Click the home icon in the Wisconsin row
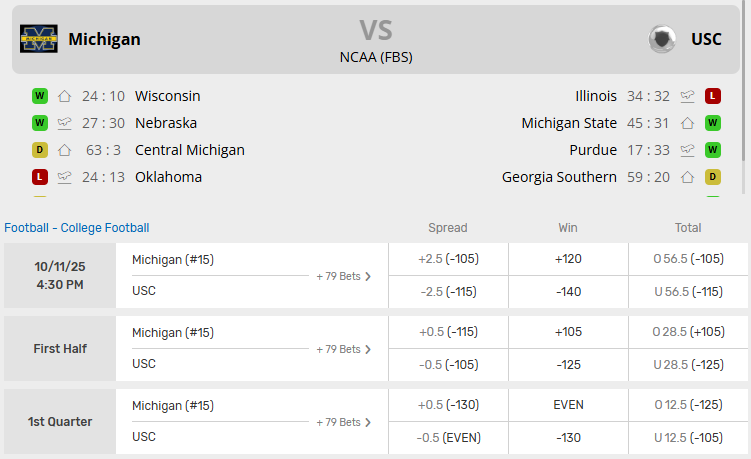The height and width of the screenshot is (459, 751). [65, 96]
